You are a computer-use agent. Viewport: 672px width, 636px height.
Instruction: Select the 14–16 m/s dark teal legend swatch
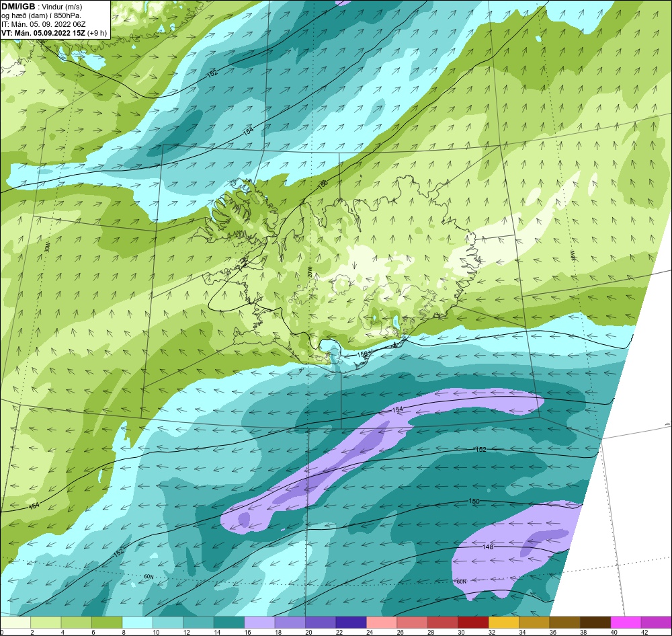click(x=229, y=623)
